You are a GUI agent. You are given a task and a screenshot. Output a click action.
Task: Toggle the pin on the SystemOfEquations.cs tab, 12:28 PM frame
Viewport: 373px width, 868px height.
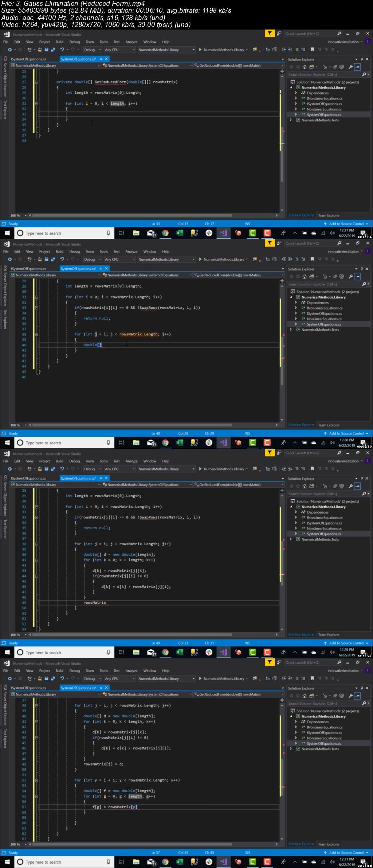[x=101, y=269]
